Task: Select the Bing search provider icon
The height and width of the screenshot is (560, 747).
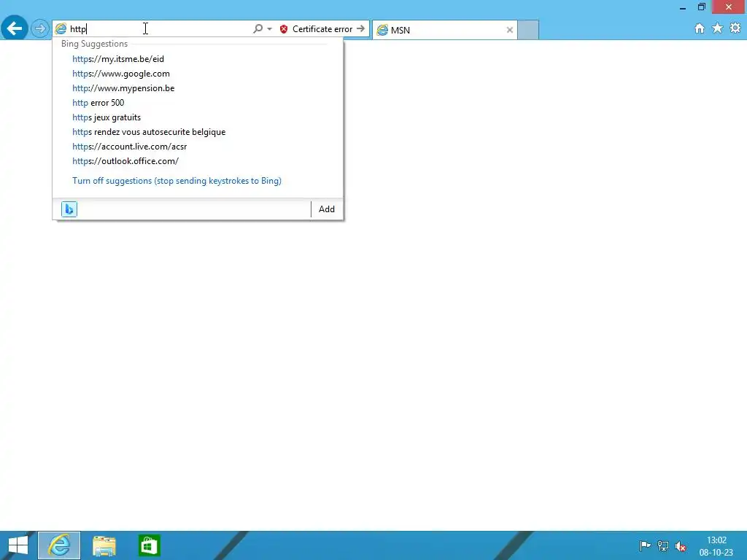Action: pyautogui.click(x=69, y=209)
